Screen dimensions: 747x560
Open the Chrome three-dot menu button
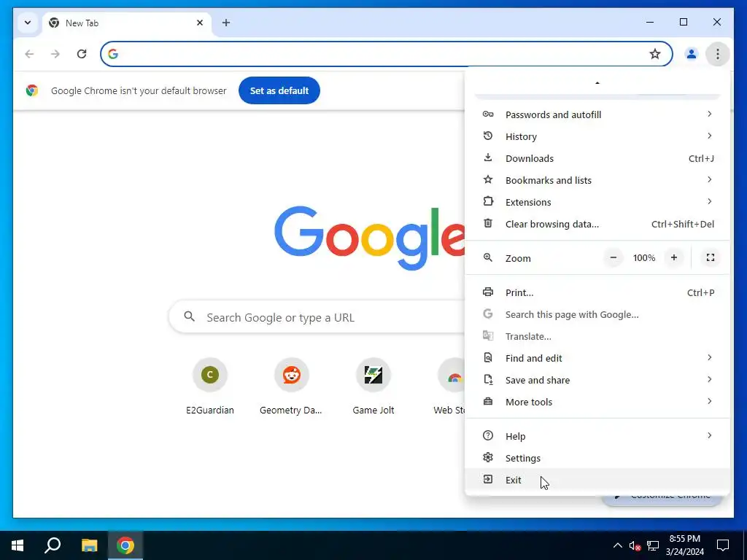(717, 54)
